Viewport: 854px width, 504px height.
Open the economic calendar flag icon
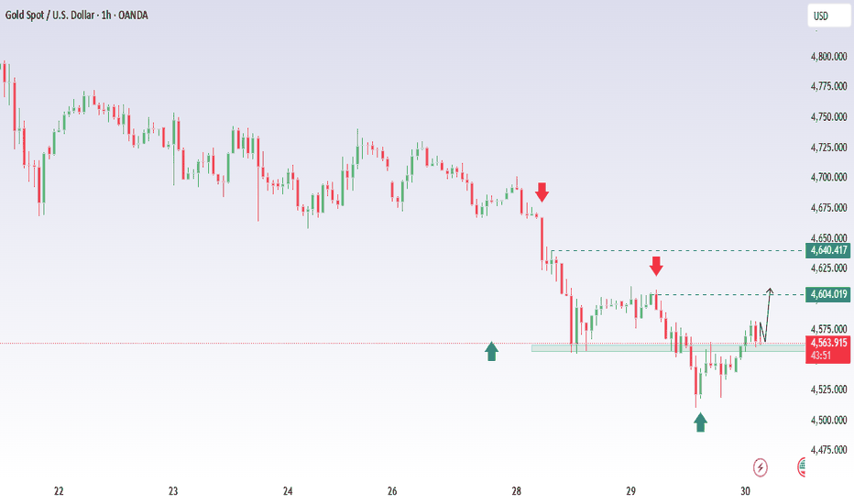(803, 467)
